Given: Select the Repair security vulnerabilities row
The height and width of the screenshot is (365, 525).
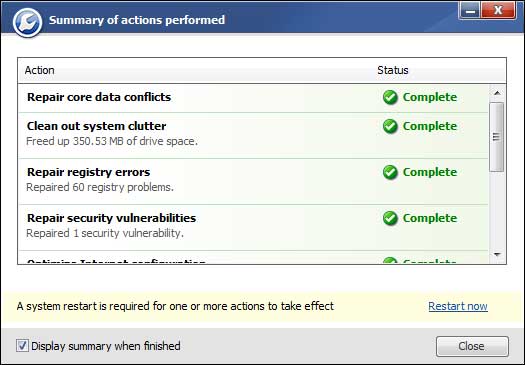Looking at the screenshot, I should [253, 227].
